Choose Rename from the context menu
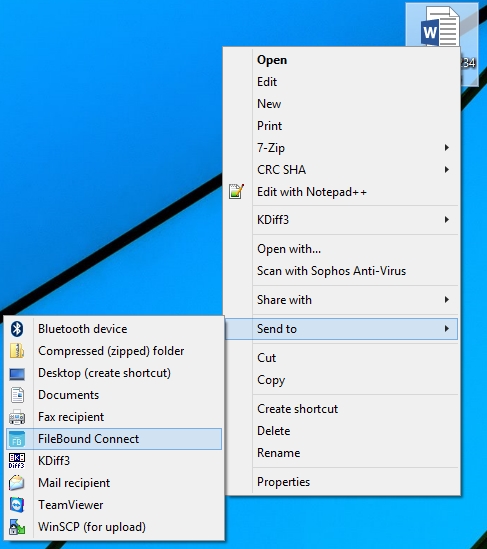Image resolution: width=487 pixels, height=549 pixels. point(342,453)
